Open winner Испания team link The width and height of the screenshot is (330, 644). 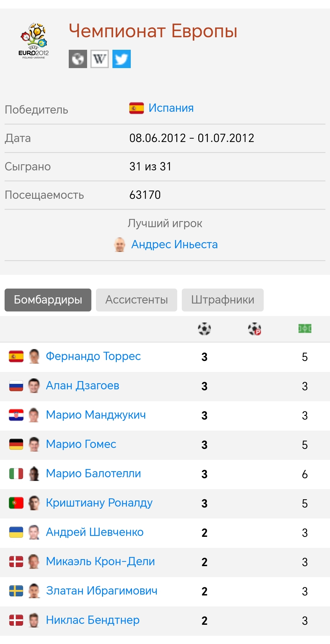coord(171,108)
